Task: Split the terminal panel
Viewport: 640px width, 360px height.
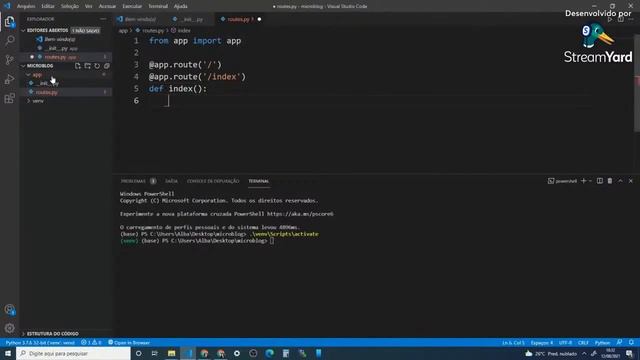Action: 600,181
